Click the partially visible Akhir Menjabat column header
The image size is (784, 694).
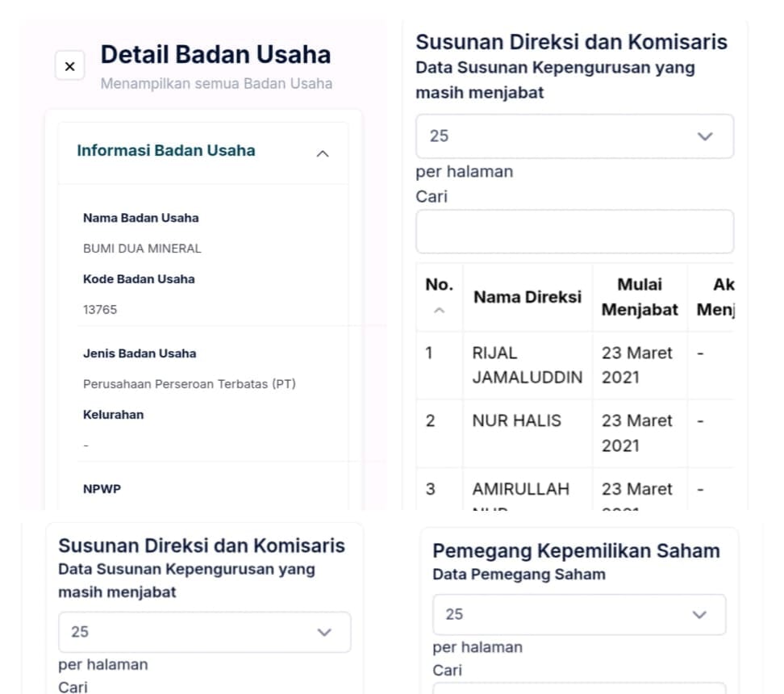click(x=715, y=297)
